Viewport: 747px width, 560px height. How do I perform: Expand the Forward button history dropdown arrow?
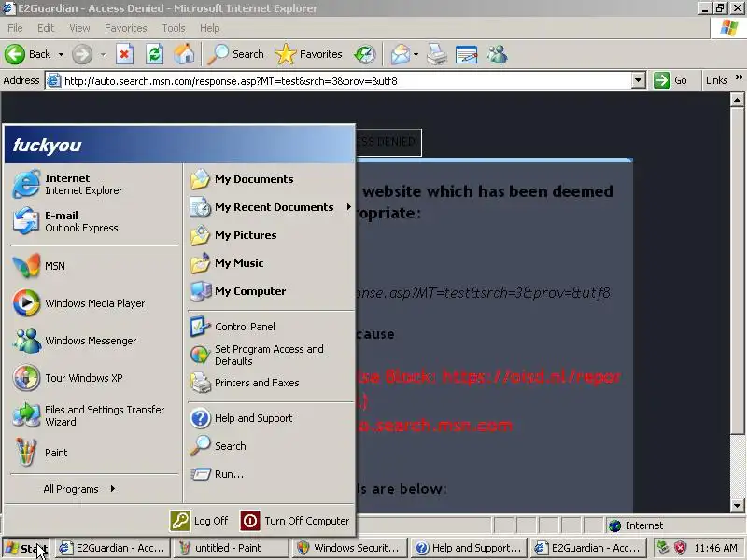pos(103,55)
